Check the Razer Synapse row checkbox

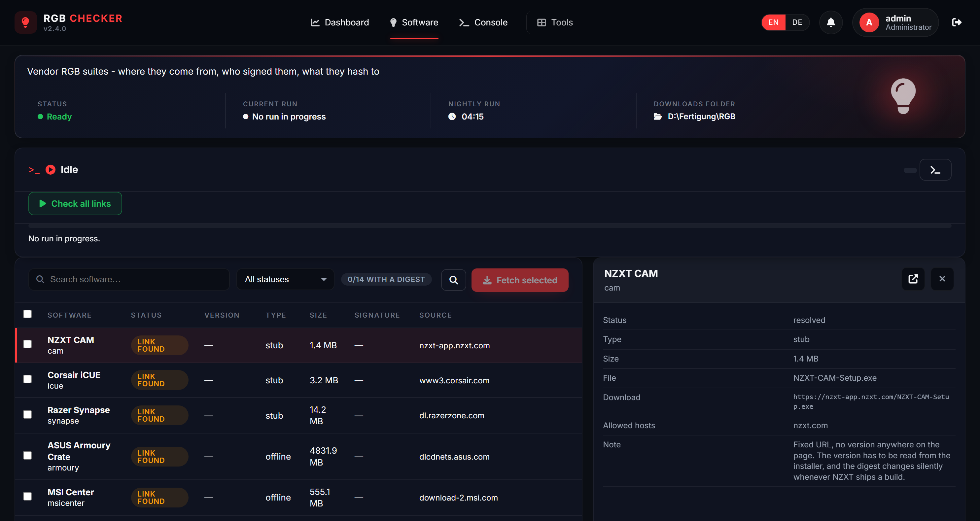(27, 414)
